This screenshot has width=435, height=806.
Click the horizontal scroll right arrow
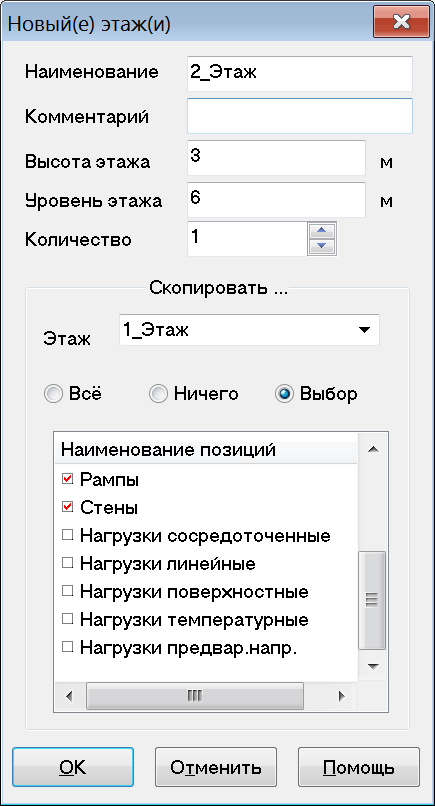(x=340, y=697)
